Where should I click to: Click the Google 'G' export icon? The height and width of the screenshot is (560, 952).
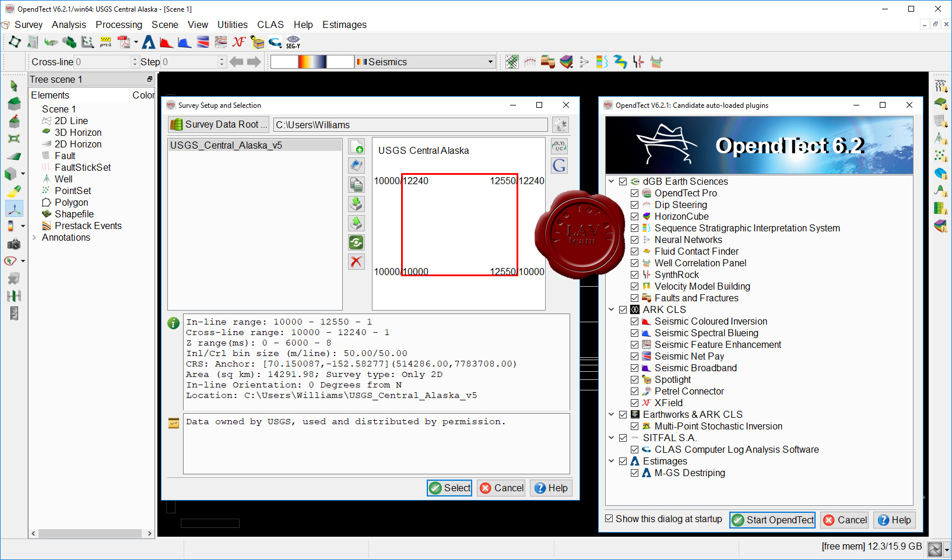pyautogui.click(x=560, y=165)
